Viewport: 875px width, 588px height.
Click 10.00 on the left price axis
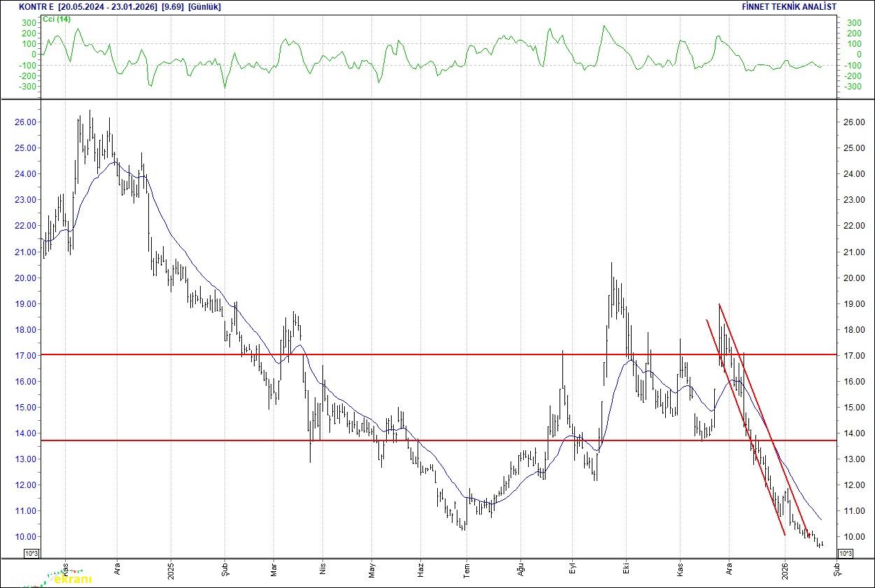point(26,537)
